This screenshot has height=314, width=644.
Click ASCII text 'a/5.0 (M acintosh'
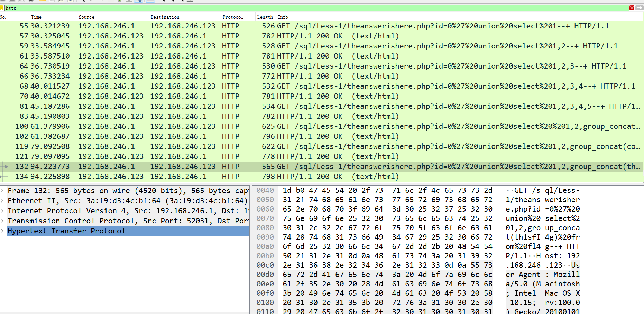pyautogui.click(x=543, y=284)
